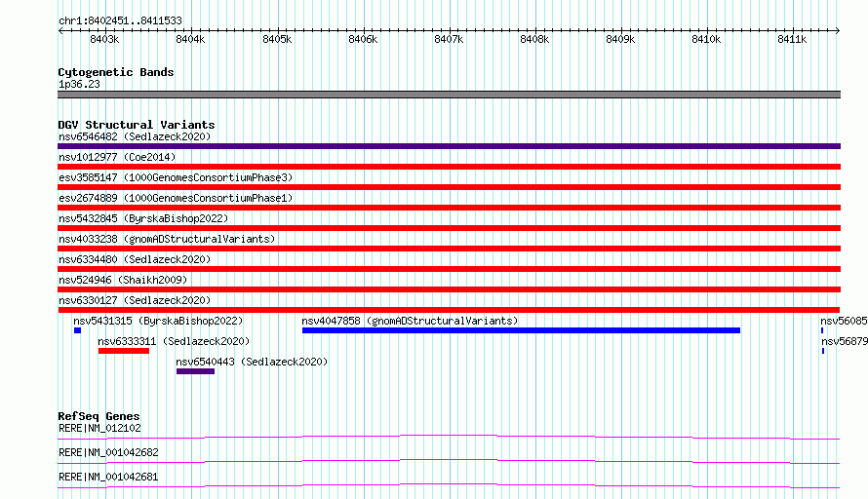
Task: Open variant nsv6334480 (Sedlazeck2020)
Action: tap(135, 259)
